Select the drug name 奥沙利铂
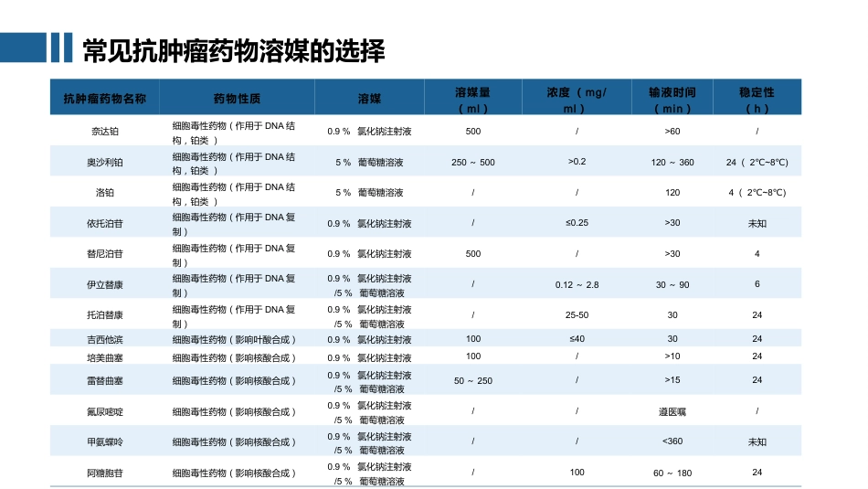Screen dimensions: 868x489 pos(105,163)
